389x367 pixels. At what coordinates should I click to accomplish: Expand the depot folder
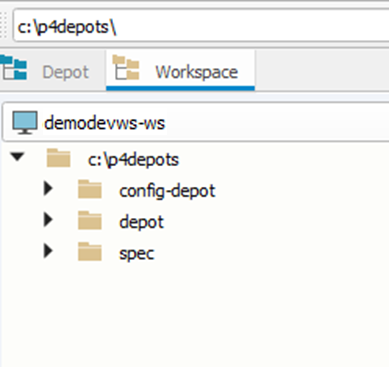(49, 220)
